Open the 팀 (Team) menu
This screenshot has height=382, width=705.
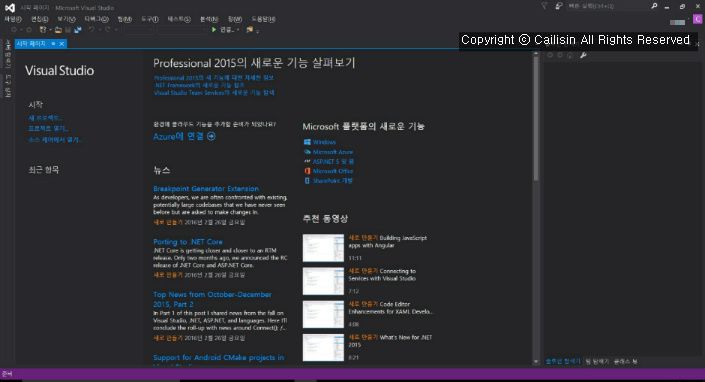tap(125, 19)
